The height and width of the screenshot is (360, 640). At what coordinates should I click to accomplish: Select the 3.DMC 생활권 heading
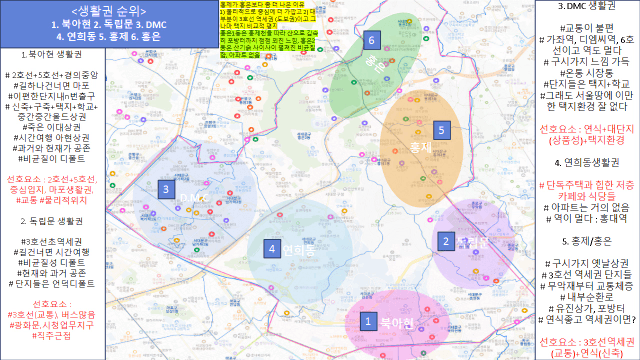pyautogui.click(x=587, y=6)
